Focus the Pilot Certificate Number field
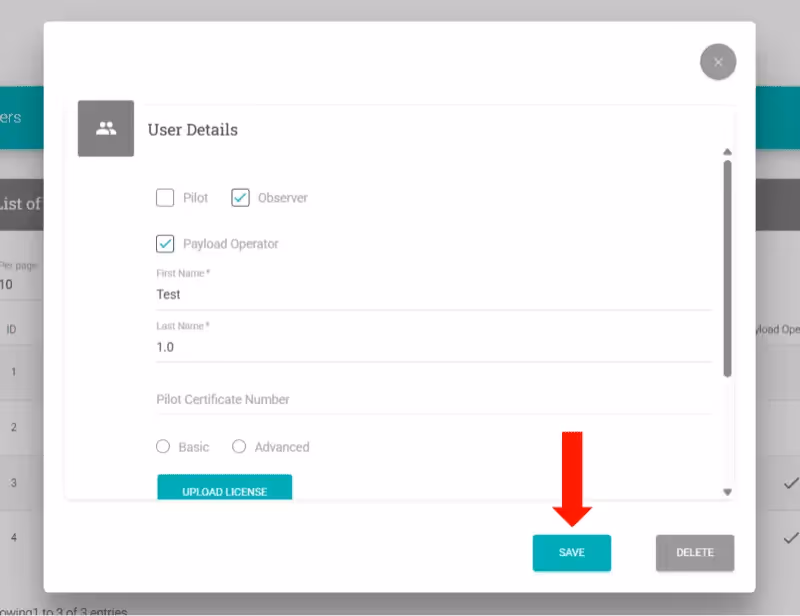Viewport: 800px width, 616px height. coord(433,399)
